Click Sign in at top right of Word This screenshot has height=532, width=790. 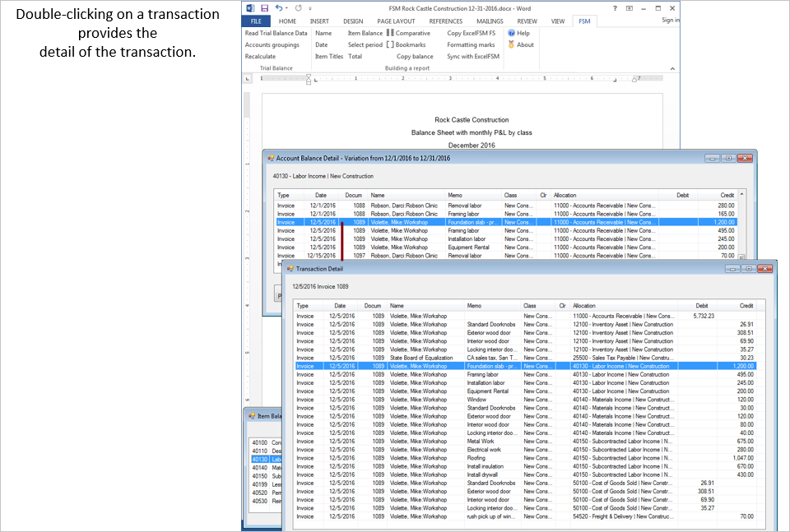tap(671, 20)
